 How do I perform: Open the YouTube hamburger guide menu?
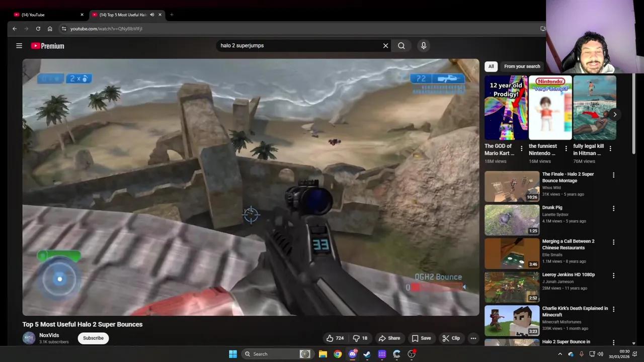tap(19, 46)
